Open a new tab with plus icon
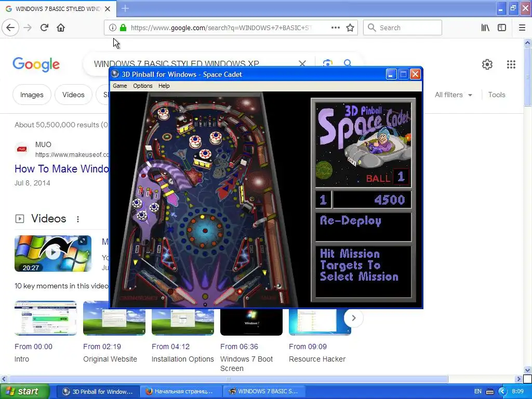Screen dimensions: 532x399 [125, 8]
